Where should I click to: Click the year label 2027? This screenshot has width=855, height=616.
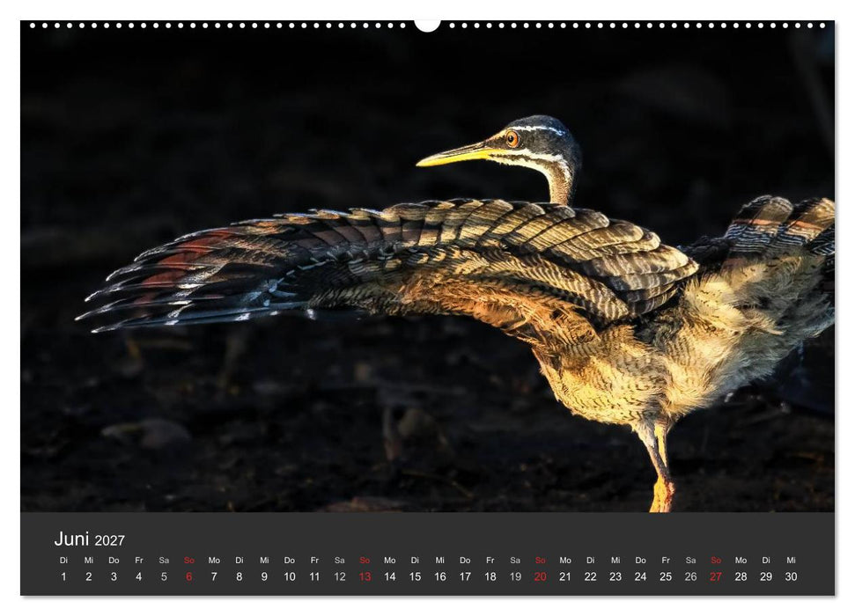(x=109, y=541)
